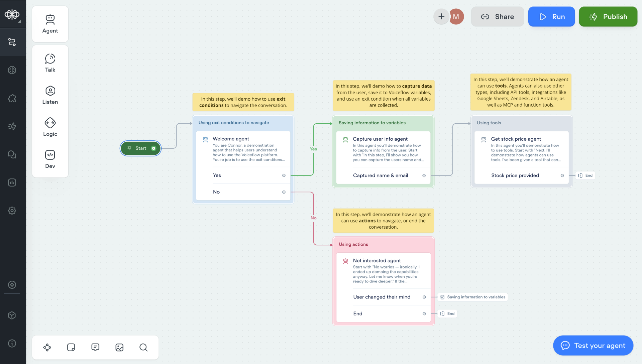The height and width of the screenshot is (364, 642).
Task: Open the info icon in sidebar
Action: point(12,344)
